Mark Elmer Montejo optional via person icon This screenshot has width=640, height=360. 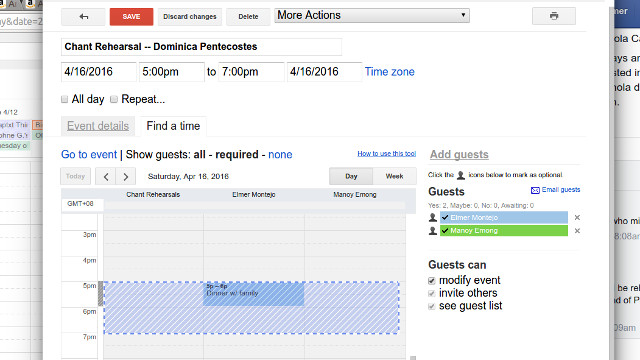tap(433, 218)
